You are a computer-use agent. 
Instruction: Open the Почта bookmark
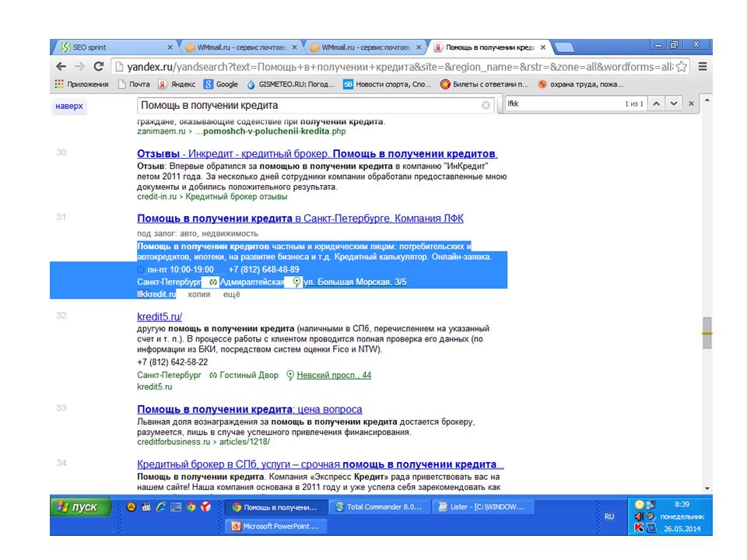134,84
